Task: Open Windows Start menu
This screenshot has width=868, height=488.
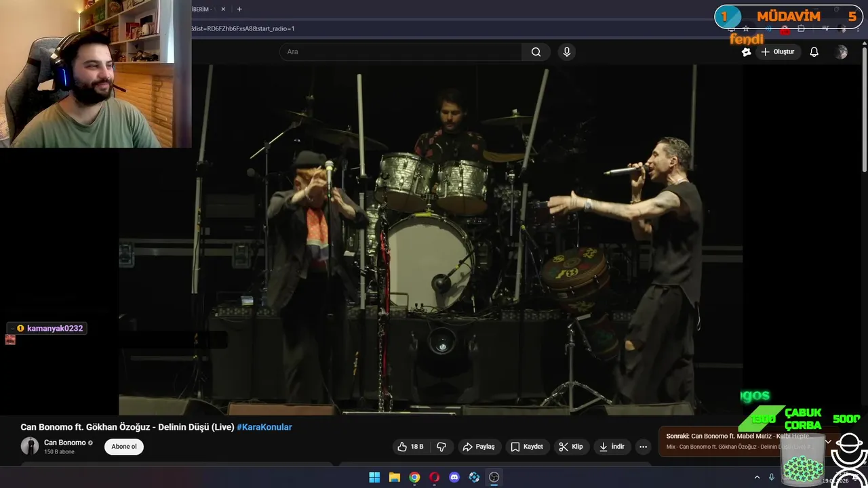Action: click(x=374, y=477)
